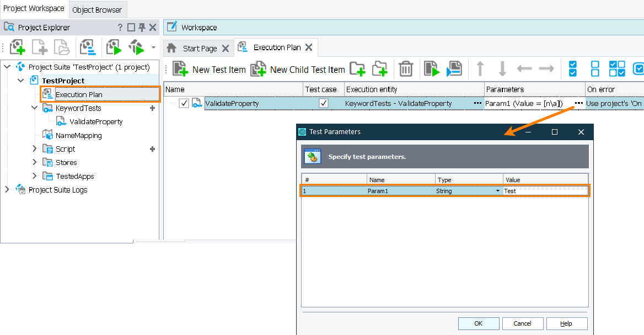
Task: Collapse the TestProject tree node
Action: click(x=21, y=80)
